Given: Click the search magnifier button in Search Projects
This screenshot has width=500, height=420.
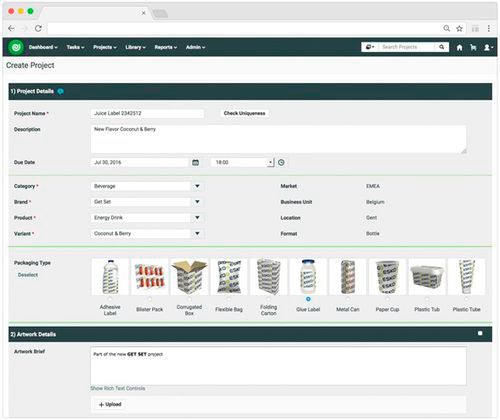Looking at the screenshot, I should (x=442, y=47).
